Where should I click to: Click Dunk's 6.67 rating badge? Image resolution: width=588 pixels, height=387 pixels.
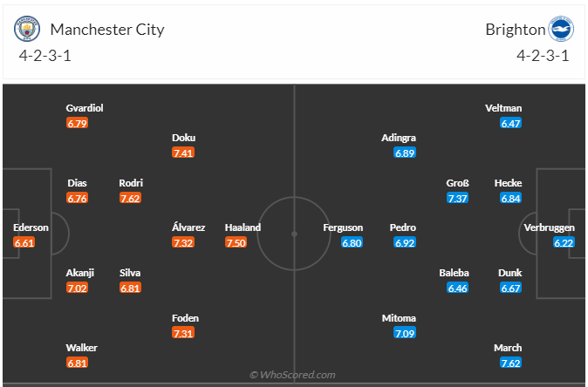click(x=511, y=288)
